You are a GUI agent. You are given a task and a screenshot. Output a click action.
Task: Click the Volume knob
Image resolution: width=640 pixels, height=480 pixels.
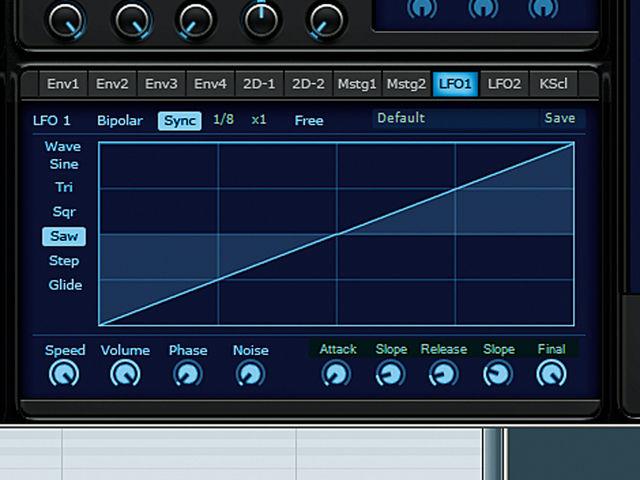[x=125, y=373]
